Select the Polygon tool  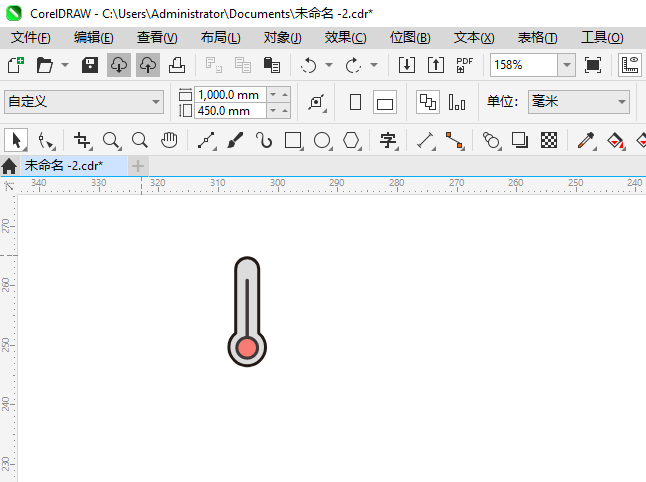pyautogui.click(x=351, y=140)
